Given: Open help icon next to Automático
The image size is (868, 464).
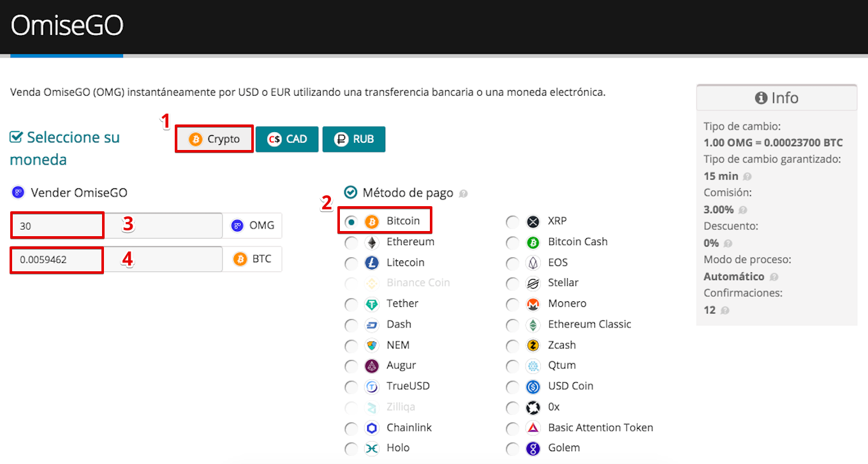Looking at the screenshot, I should coord(773,277).
